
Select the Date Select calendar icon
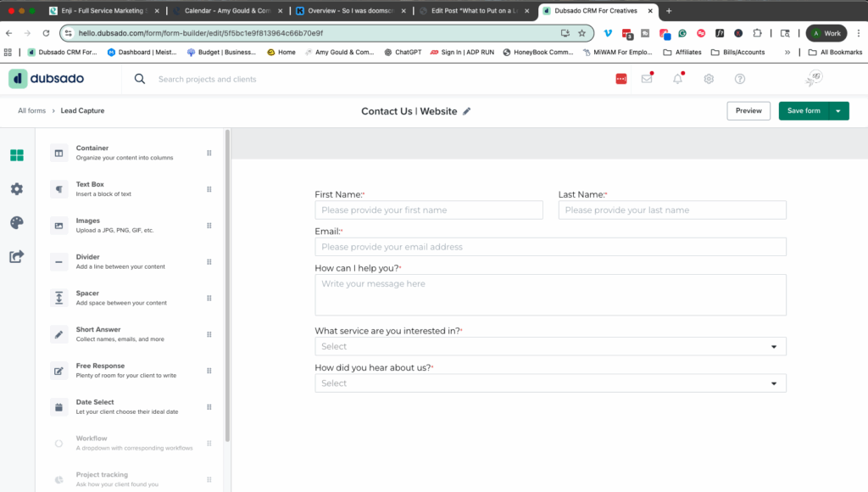click(x=58, y=406)
